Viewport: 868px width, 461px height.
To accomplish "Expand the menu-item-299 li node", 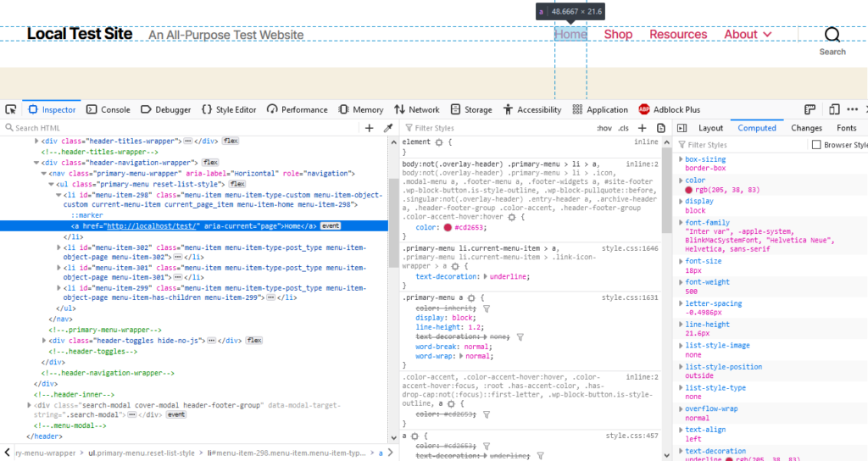I will click(58, 288).
